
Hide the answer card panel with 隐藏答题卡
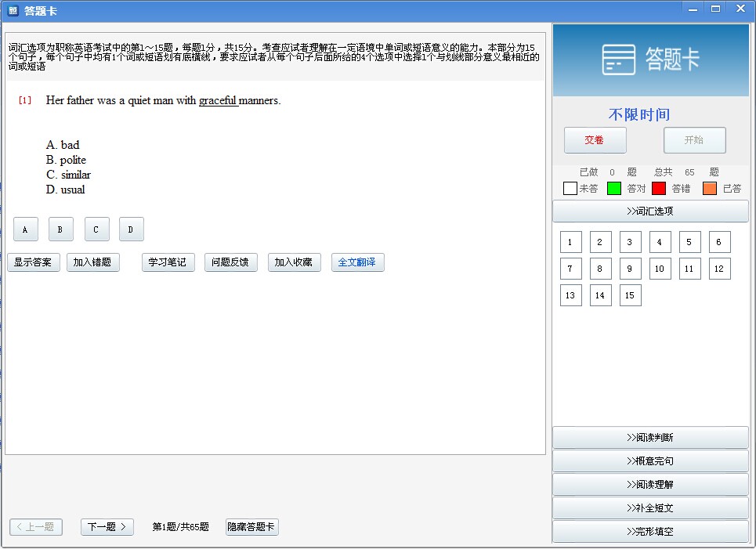[x=251, y=527]
